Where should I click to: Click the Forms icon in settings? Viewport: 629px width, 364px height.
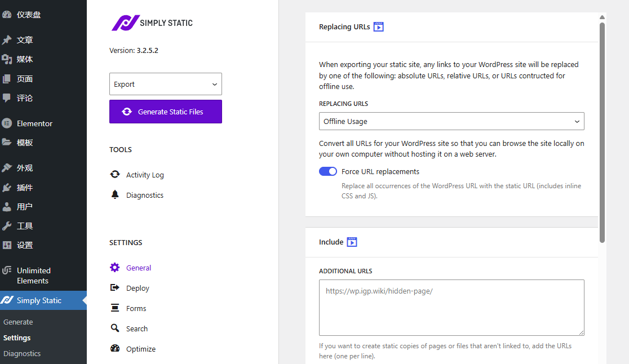(115, 308)
